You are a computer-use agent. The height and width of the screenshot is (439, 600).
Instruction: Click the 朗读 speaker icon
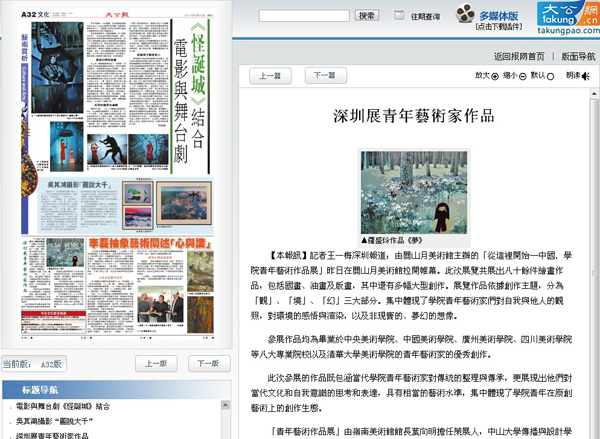click(586, 77)
